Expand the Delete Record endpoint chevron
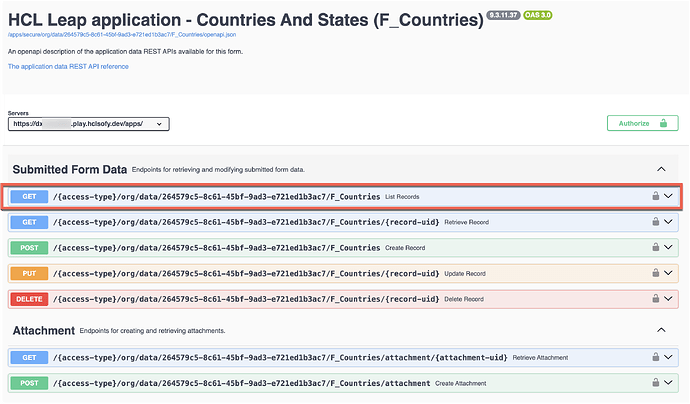Screen dimensions: 690x404 [668, 298]
